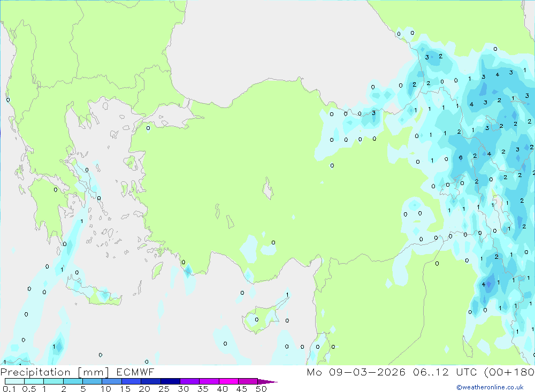Pick the 10–15 mm legend color swatch
This screenshot has height=392, width=535.
click(x=112, y=381)
